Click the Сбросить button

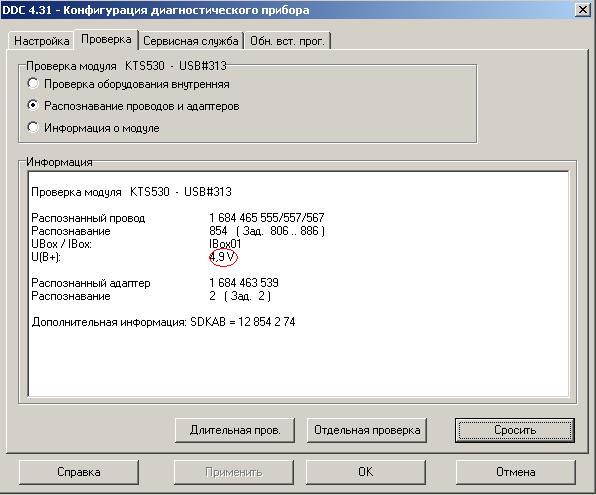515,430
